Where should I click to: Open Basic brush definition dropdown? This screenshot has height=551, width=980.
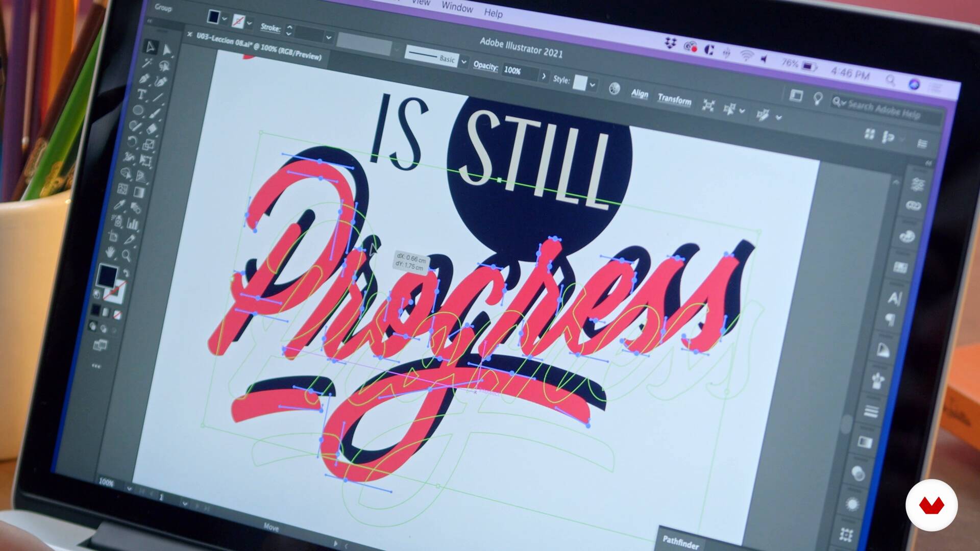[463, 62]
